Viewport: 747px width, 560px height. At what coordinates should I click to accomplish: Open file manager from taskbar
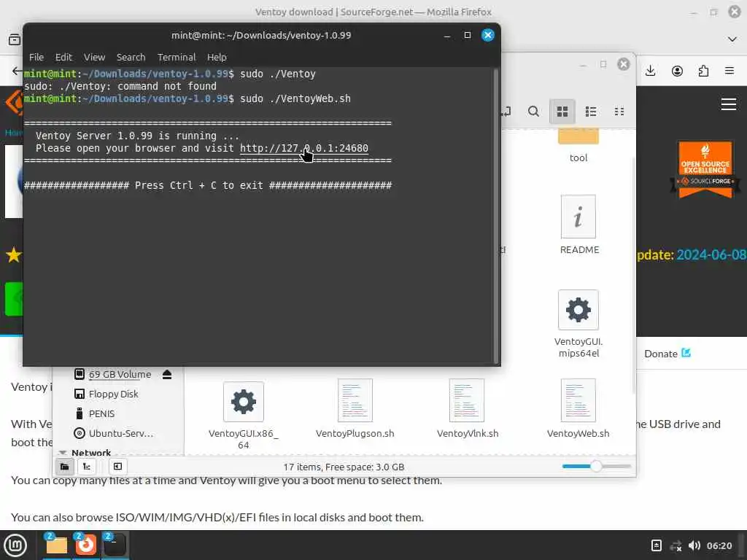(56, 545)
